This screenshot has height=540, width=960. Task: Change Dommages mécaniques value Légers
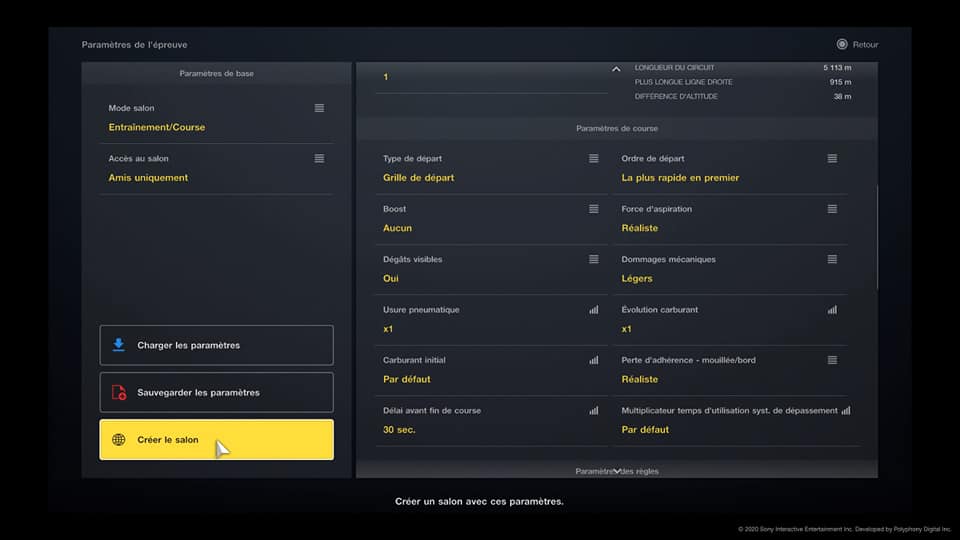click(x=637, y=279)
